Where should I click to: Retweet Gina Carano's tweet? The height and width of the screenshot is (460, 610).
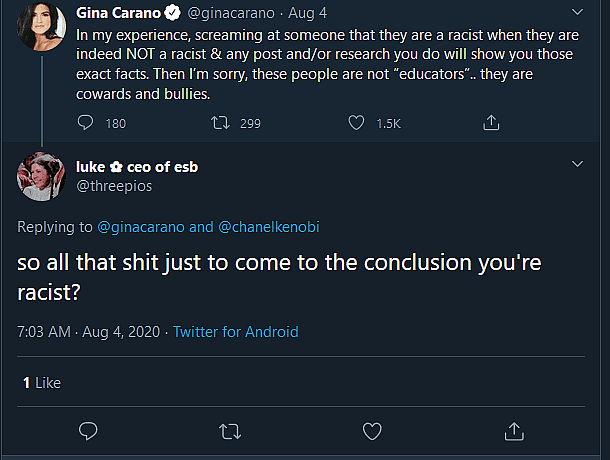(223, 123)
